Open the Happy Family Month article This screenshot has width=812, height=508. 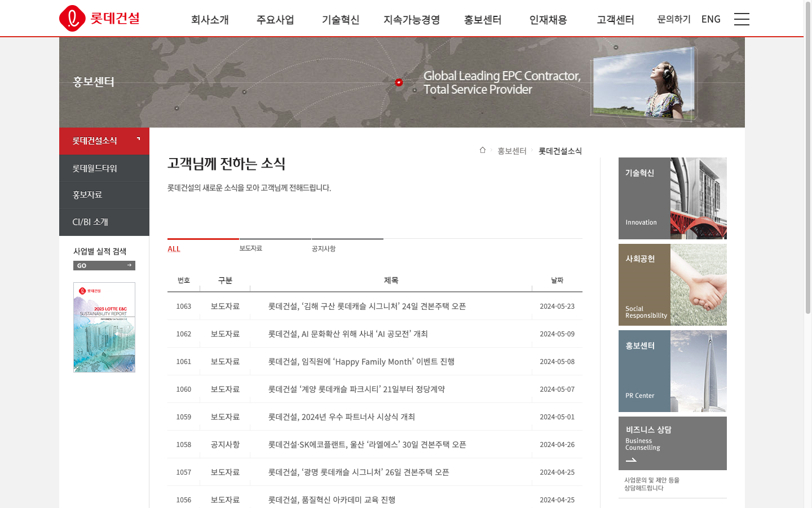point(361,361)
